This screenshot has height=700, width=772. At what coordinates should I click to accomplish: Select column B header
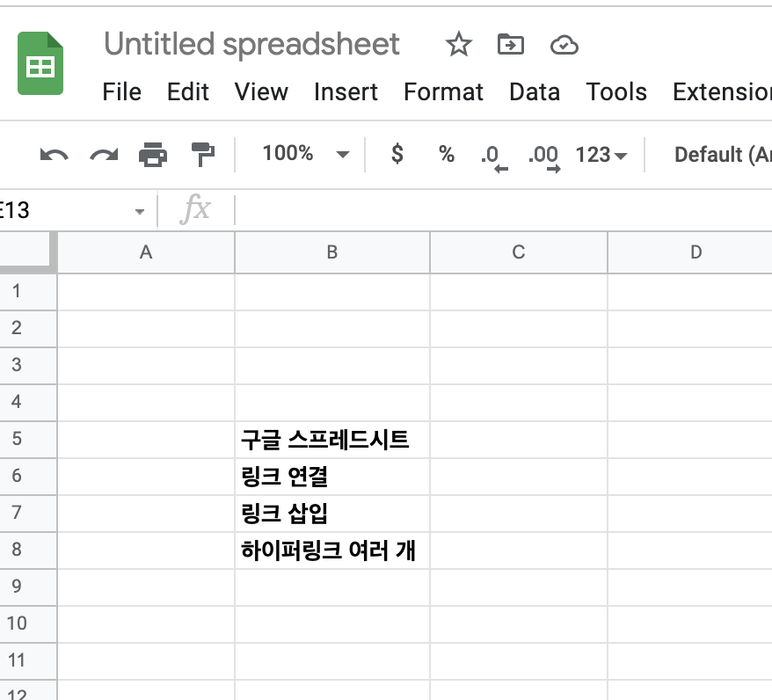coord(332,252)
